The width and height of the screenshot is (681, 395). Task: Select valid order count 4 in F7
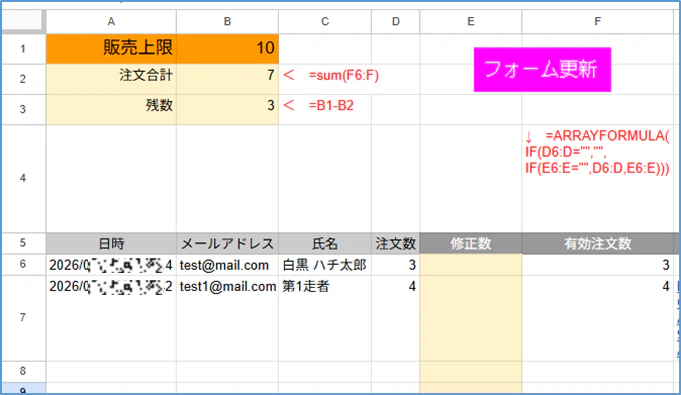point(598,318)
